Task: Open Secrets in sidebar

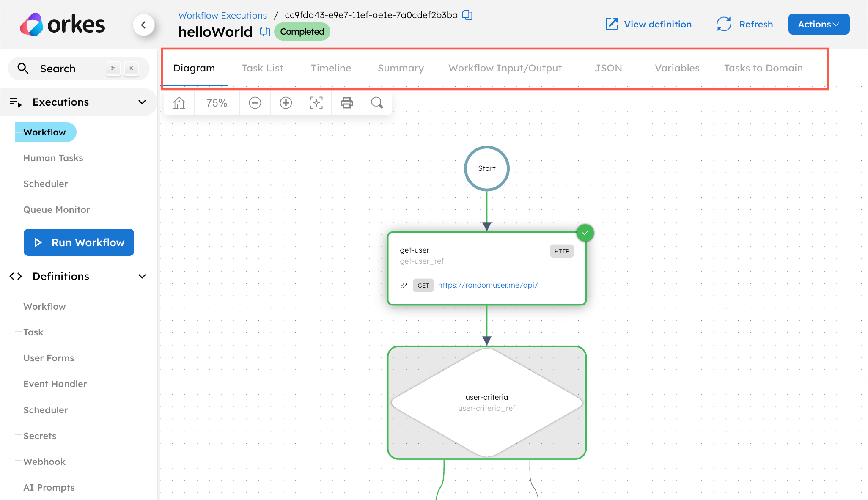Action: coord(40,436)
